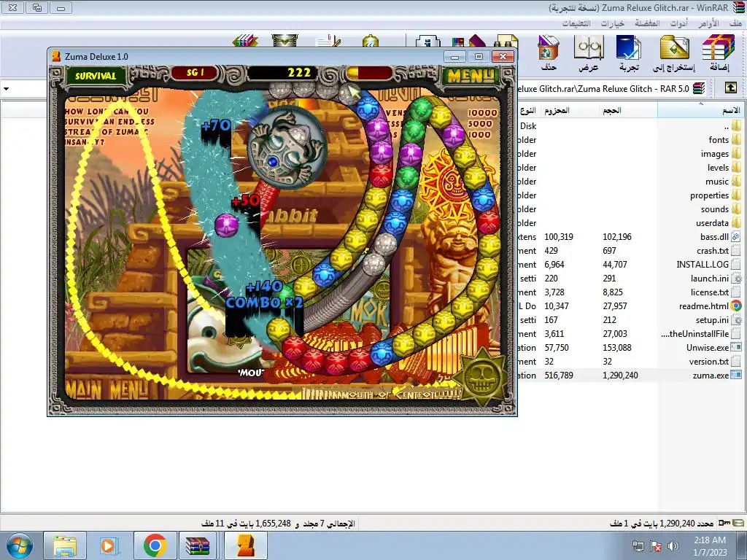The height and width of the screenshot is (560, 747).
Task: Open the Windows Start button
Action: coord(20,545)
